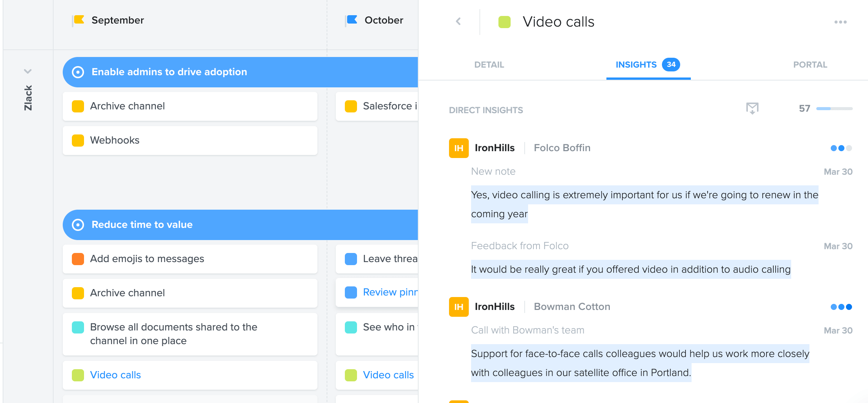Click the Bowman Cotton contact name
This screenshot has height=403, width=868.
click(572, 307)
